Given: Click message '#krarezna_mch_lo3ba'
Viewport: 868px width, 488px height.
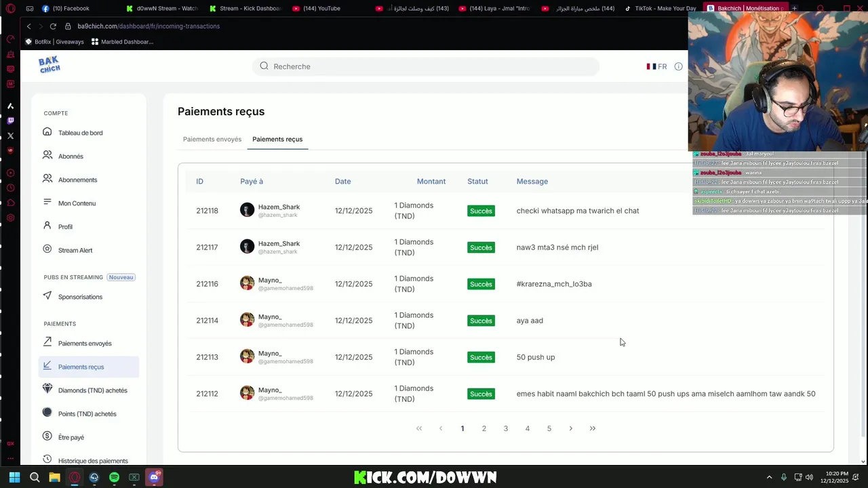Looking at the screenshot, I should [554, 284].
